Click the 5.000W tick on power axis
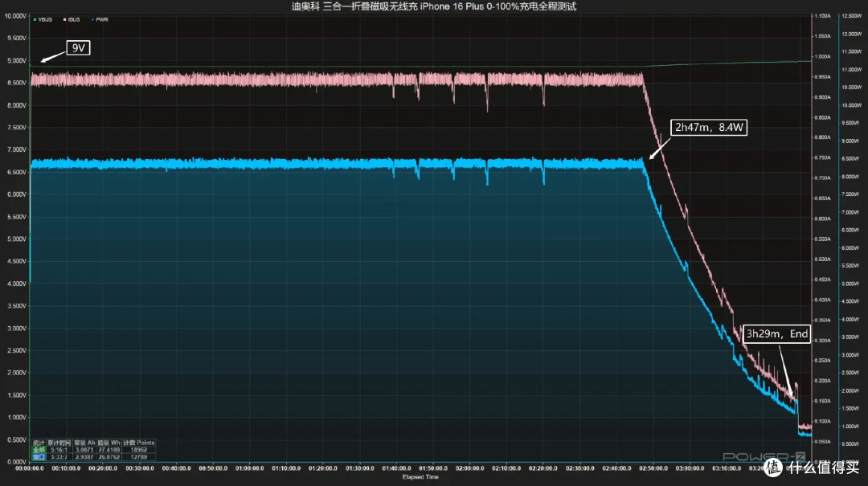This screenshot has height=486, width=868. 851,284
